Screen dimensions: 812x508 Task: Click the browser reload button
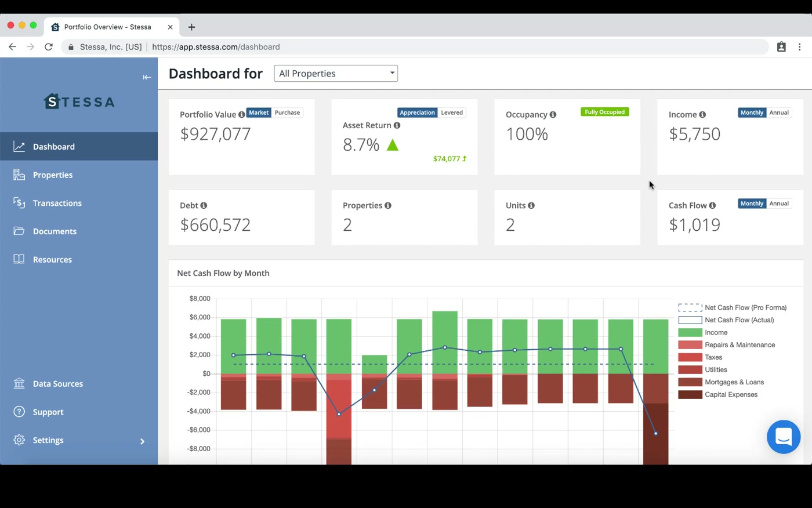coord(49,47)
